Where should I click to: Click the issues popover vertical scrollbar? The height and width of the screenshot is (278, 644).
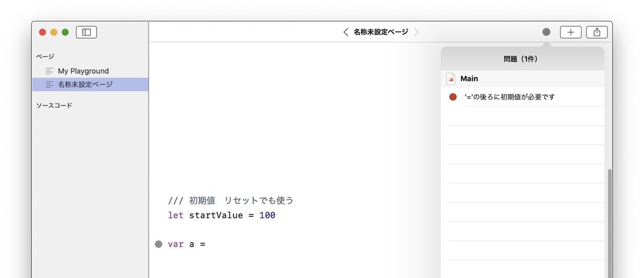(609, 223)
